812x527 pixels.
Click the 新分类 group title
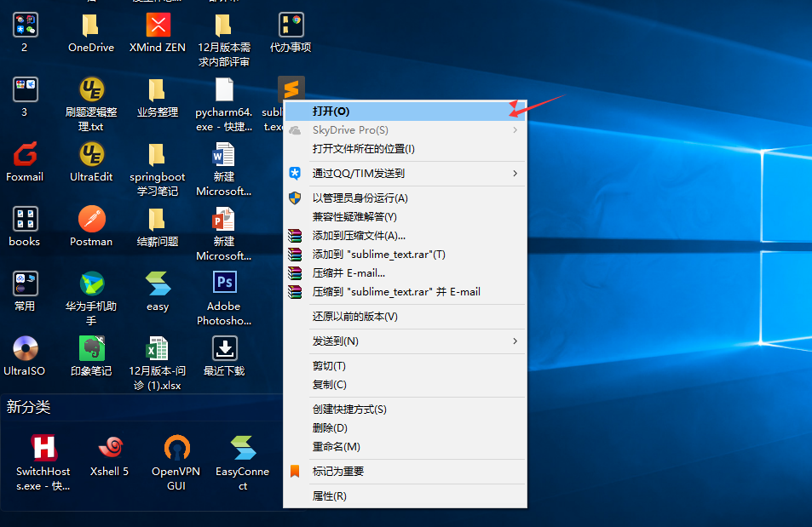click(28, 407)
